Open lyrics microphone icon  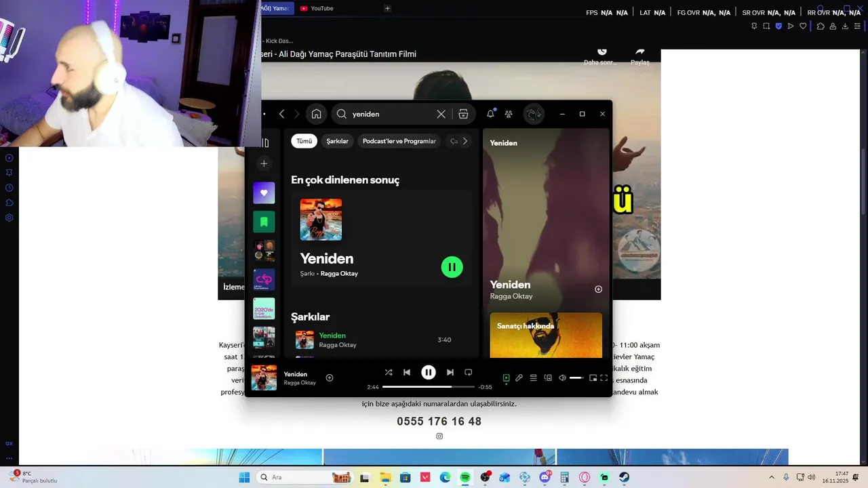pyautogui.click(x=519, y=378)
